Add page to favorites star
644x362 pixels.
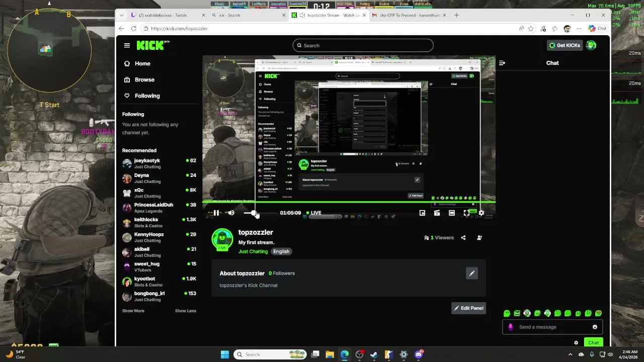pos(531,29)
